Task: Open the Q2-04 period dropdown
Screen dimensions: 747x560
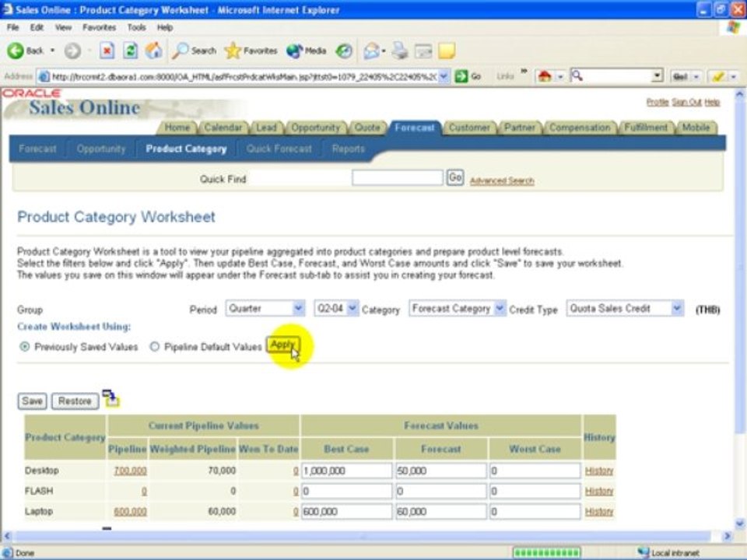Action: pos(336,309)
